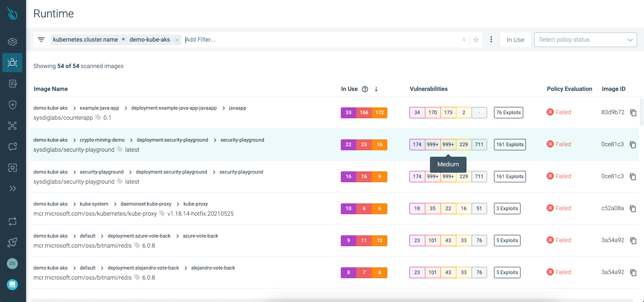
Task: Toggle the In Use filter button
Action: (x=515, y=39)
